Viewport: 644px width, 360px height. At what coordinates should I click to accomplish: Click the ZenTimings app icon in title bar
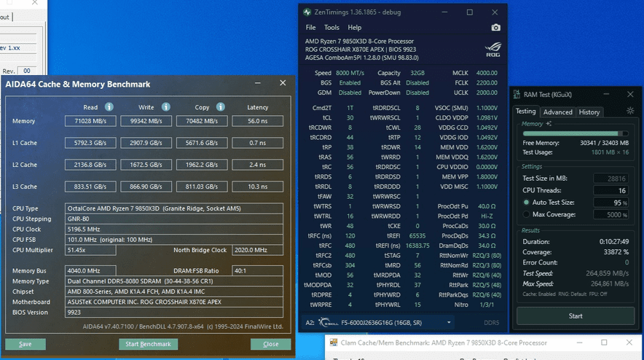pos(307,12)
